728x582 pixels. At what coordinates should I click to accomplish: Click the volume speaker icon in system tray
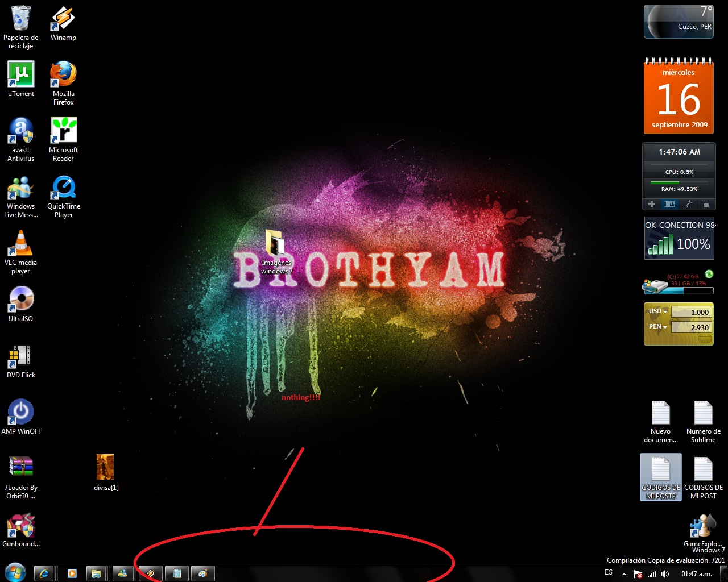pos(665,574)
